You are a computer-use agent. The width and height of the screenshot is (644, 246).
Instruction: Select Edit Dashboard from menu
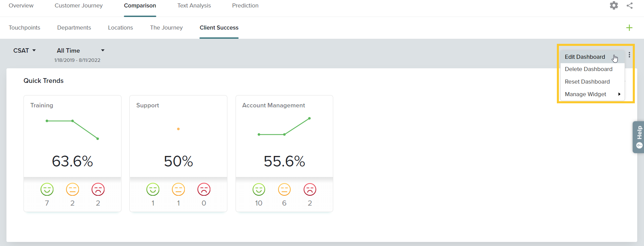(585, 57)
